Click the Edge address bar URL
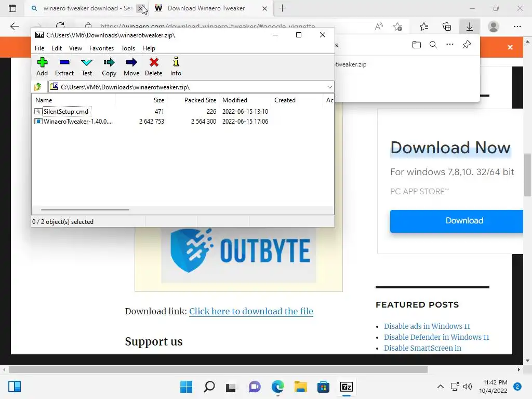 [x=207, y=26]
